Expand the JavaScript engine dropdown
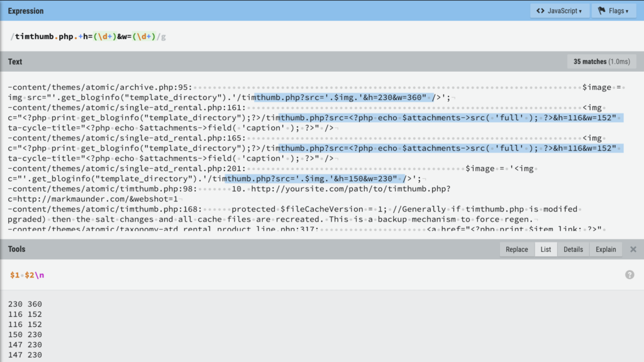Viewport: 644px width, 362px height. point(558,11)
